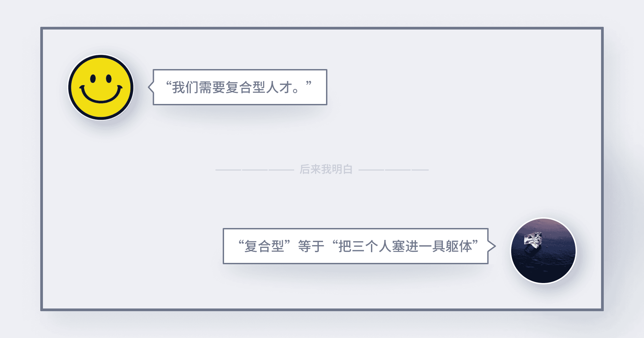Click the yellow smiley face avatar
644x338 pixels.
click(101, 88)
